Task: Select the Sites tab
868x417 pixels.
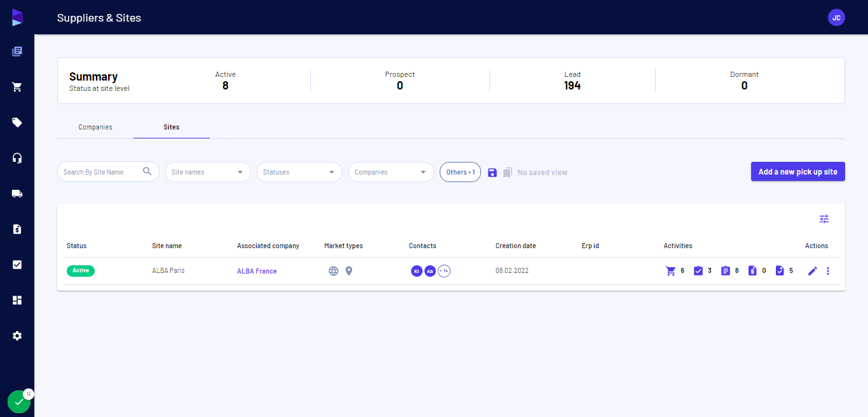Action: click(172, 127)
